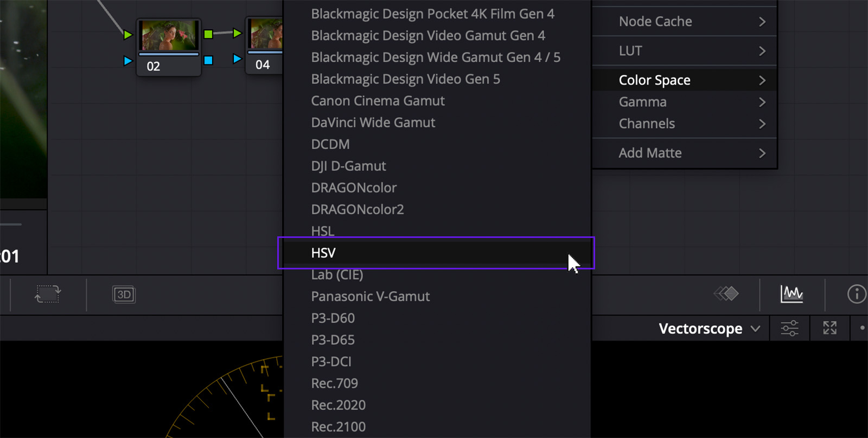Open the Gamma submenu
Screen dimensions: 868x438
(685, 102)
